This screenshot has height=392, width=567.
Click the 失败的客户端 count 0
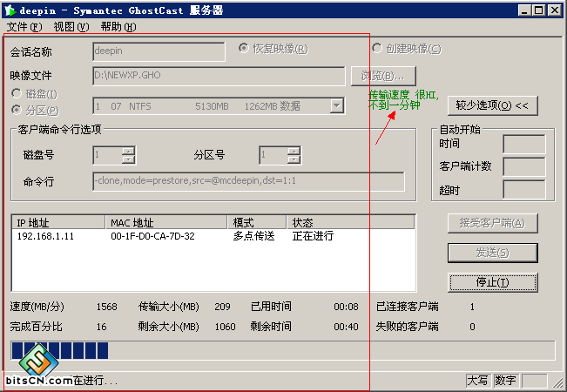472,327
